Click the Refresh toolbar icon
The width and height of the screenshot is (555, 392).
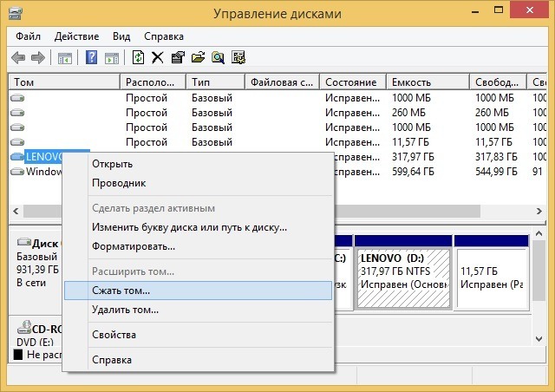[x=138, y=58]
